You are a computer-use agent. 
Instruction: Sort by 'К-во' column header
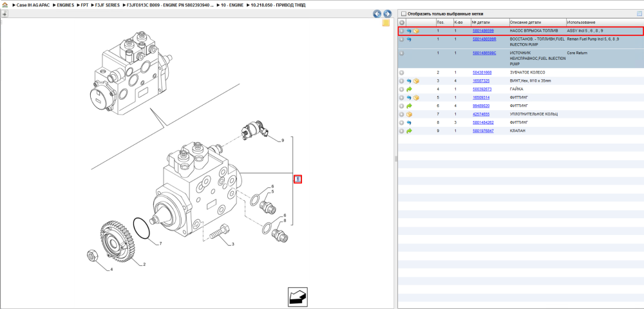click(461, 22)
